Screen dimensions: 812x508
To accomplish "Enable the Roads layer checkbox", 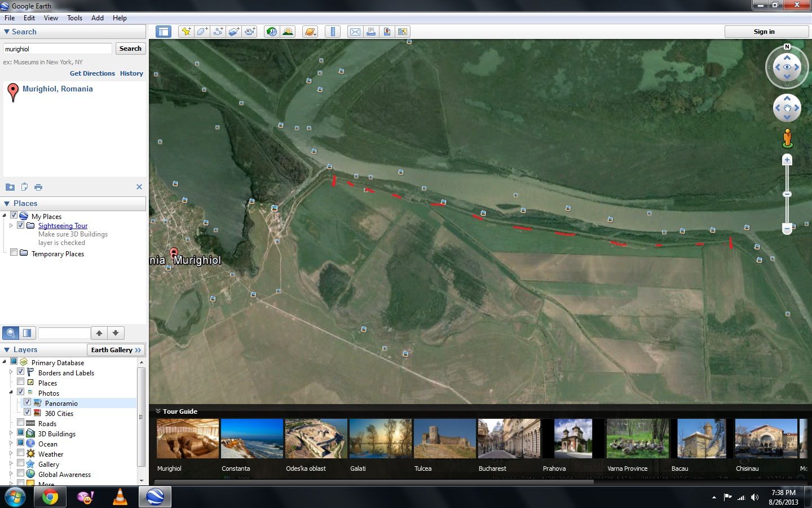I will (x=21, y=423).
